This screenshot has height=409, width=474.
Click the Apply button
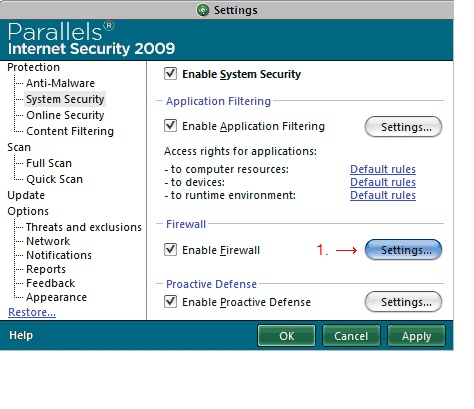(416, 336)
